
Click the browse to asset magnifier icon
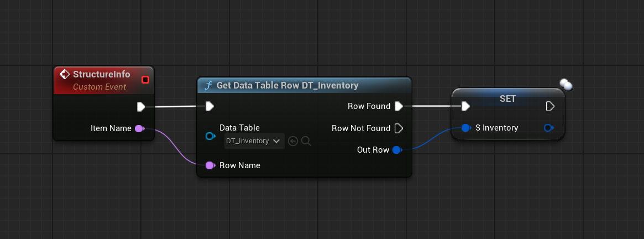pos(306,141)
